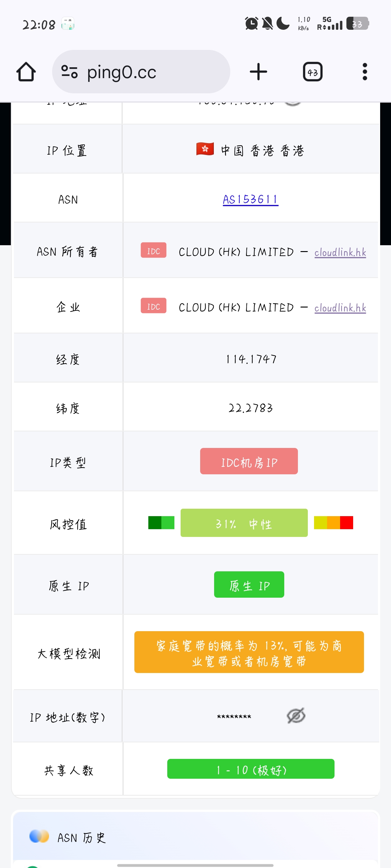Click the IDC badge in enterprise row
391x868 pixels.
click(154, 306)
